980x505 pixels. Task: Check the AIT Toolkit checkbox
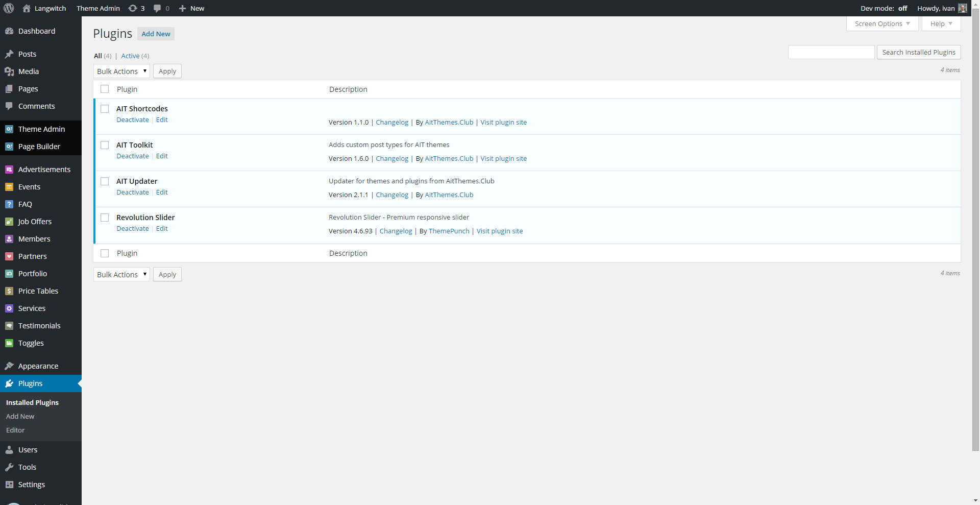[105, 145]
